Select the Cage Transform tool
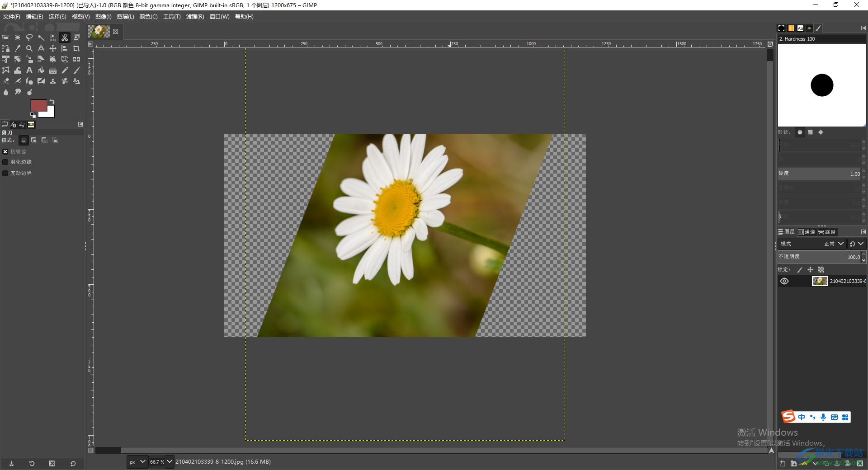The width and height of the screenshot is (868, 470). pos(6,70)
